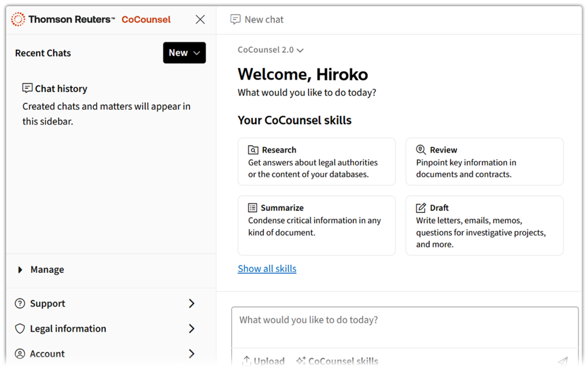Click the Summarize list icon

(x=253, y=207)
